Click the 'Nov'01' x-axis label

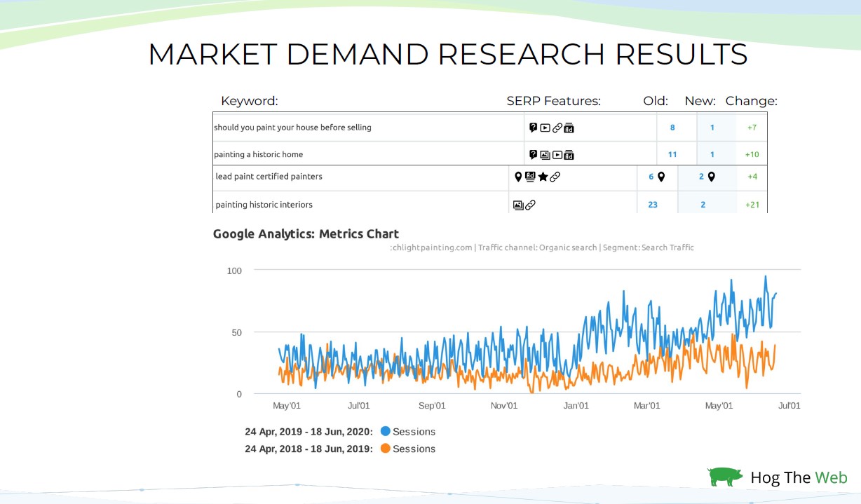[x=503, y=405]
